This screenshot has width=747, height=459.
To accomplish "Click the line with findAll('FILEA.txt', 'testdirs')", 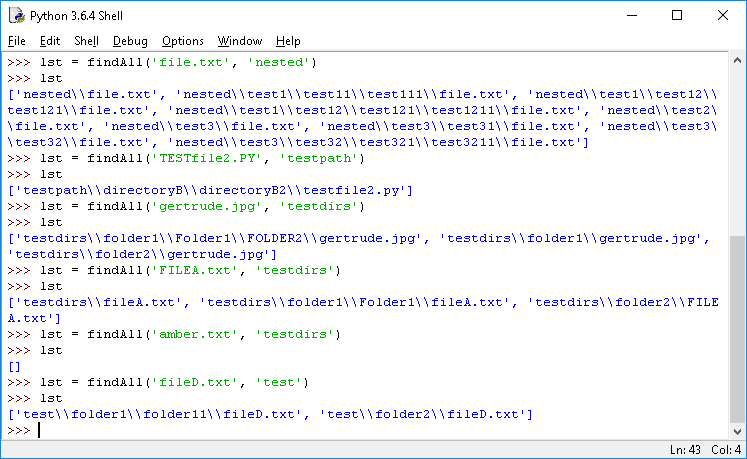I will point(174,270).
